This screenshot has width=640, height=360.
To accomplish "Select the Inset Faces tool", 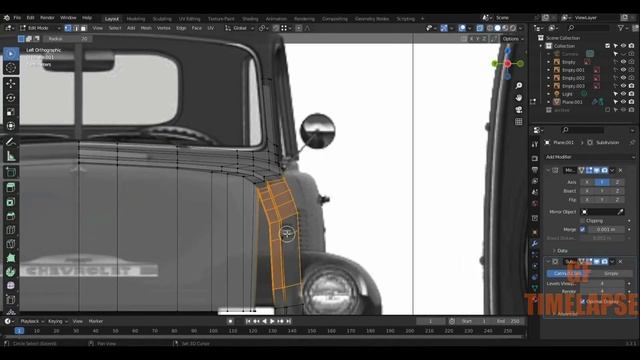I will (x=11, y=202).
